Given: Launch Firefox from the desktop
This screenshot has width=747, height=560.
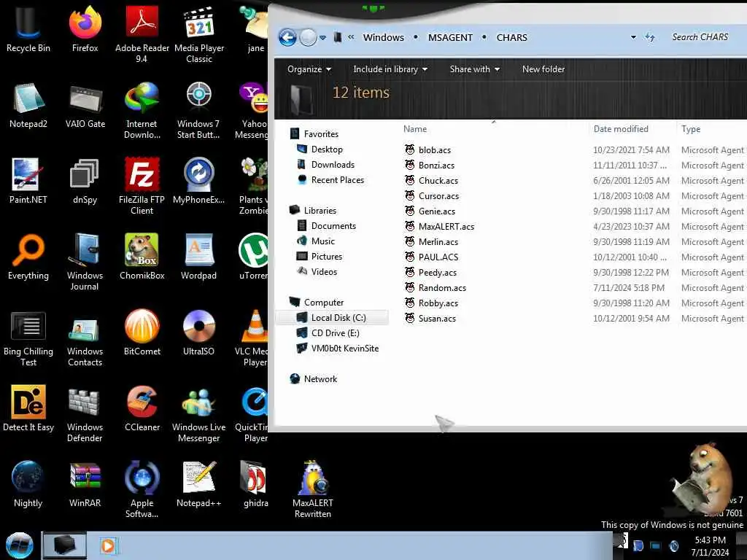Looking at the screenshot, I should (x=85, y=29).
